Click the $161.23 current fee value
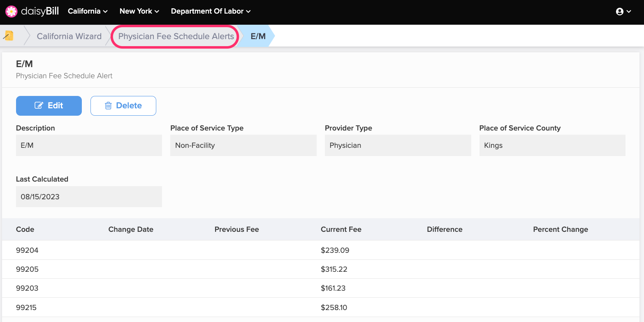 [x=333, y=288]
